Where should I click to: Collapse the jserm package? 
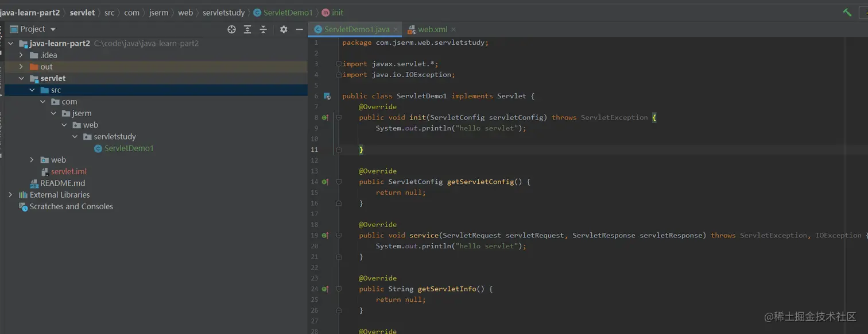click(x=53, y=113)
